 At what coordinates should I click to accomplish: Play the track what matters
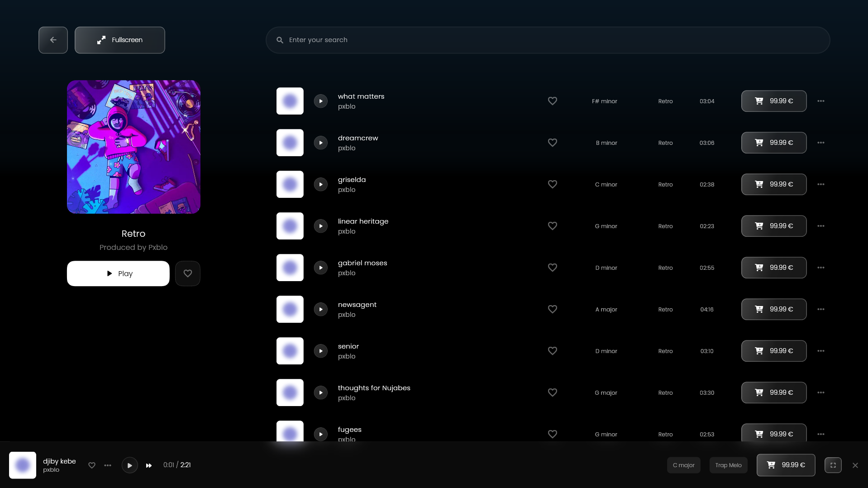point(321,101)
